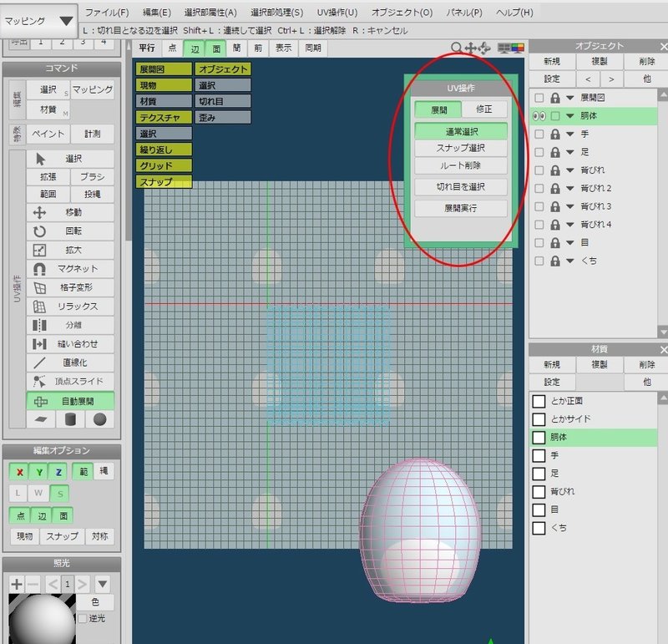Expand the くち object arrow
The height and width of the screenshot is (644, 668).
(x=570, y=261)
